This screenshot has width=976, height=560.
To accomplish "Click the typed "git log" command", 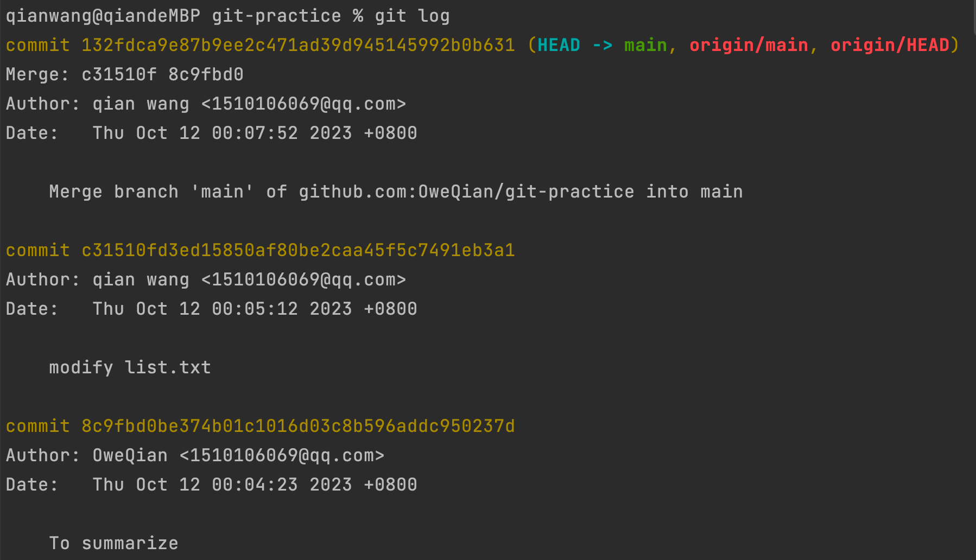I will pos(412,16).
